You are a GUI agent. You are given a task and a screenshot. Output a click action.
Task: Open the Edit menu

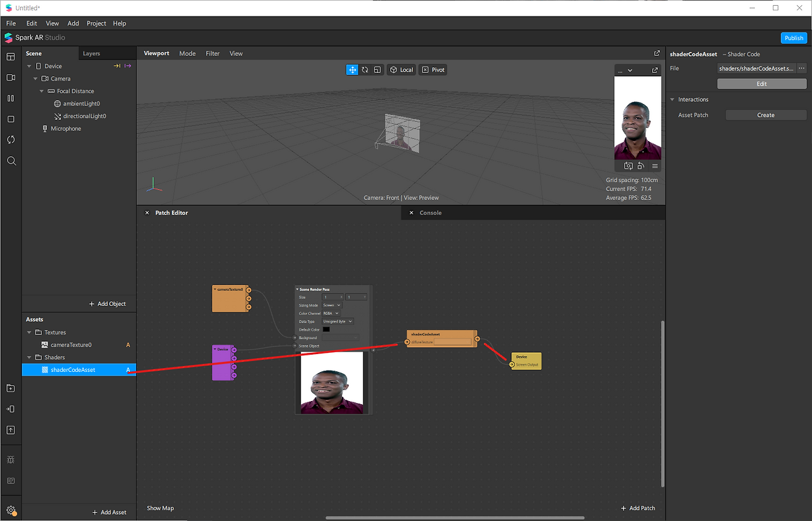(x=32, y=23)
